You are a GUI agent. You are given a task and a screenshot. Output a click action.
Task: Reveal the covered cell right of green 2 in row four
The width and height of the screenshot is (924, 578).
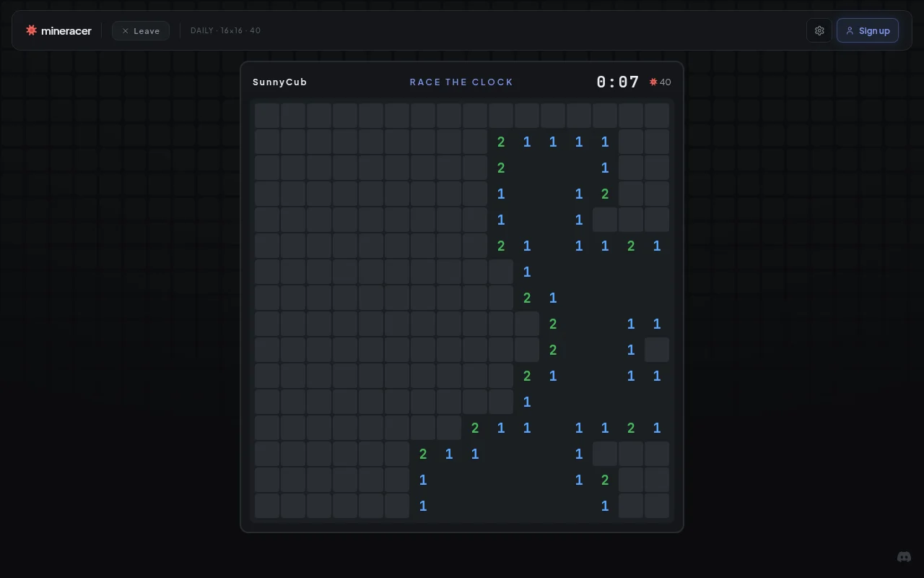[631, 194]
